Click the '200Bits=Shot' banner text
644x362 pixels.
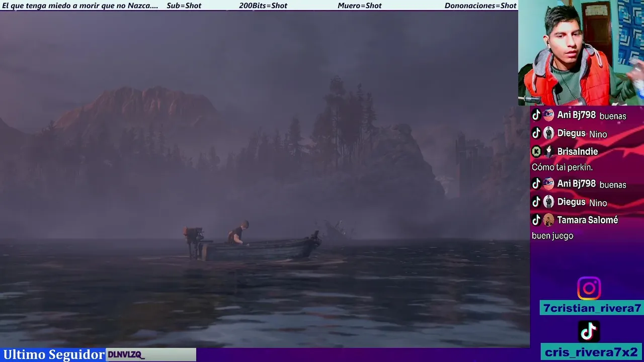pyautogui.click(x=263, y=6)
